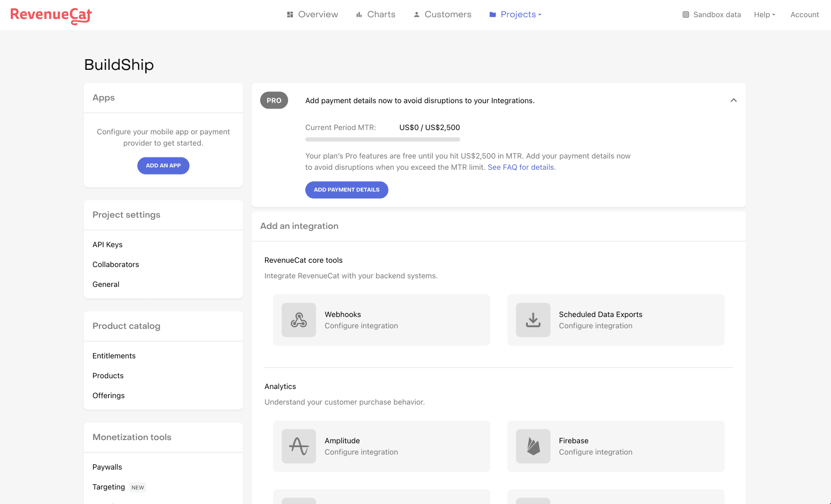The height and width of the screenshot is (504, 831).
Task: Click the Scheduled Data Exports download icon
Action: tap(533, 320)
